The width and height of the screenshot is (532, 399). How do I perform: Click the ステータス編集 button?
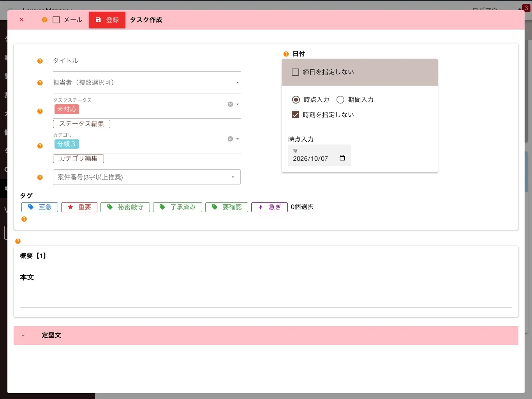tap(81, 124)
